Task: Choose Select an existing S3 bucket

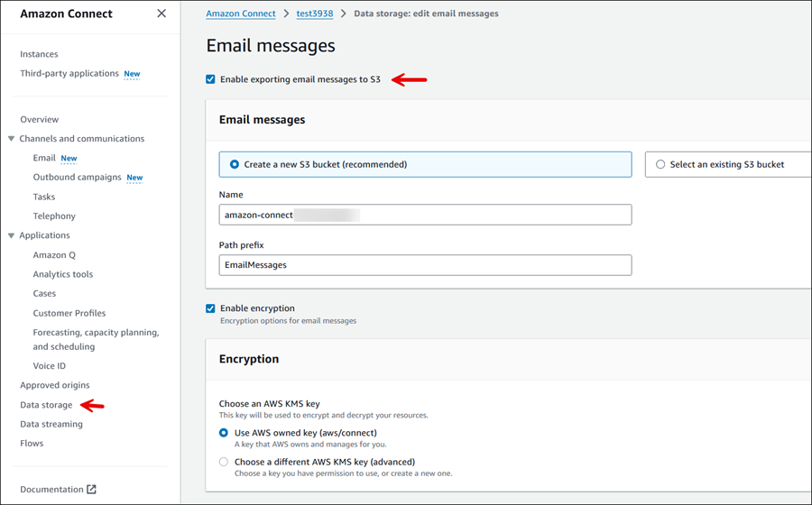Action: [x=660, y=164]
